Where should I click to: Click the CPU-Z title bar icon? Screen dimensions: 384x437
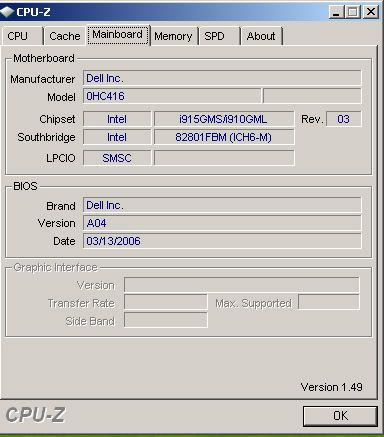click(7, 12)
